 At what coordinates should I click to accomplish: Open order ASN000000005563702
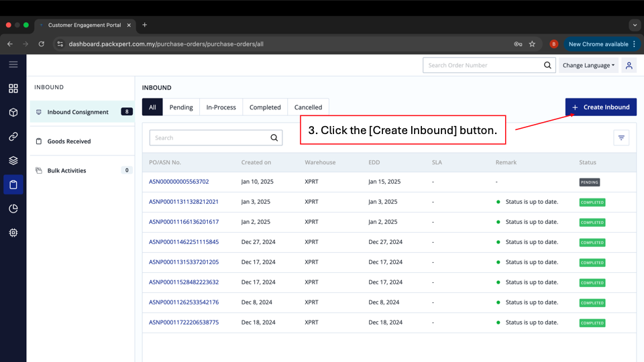click(178, 182)
